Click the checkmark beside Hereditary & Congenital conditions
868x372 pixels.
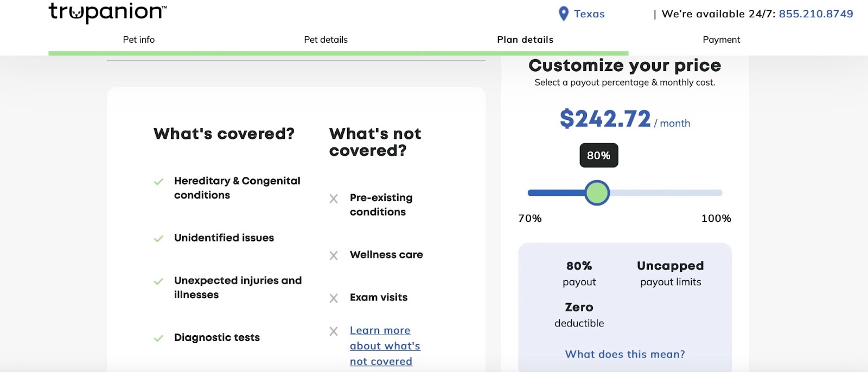click(158, 182)
